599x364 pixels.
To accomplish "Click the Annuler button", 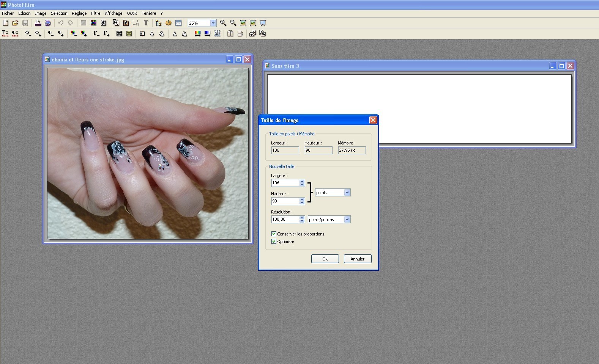I will [357, 259].
